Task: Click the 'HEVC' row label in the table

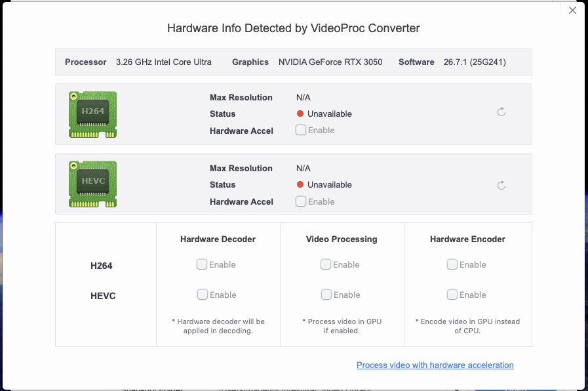Action: click(x=103, y=296)
